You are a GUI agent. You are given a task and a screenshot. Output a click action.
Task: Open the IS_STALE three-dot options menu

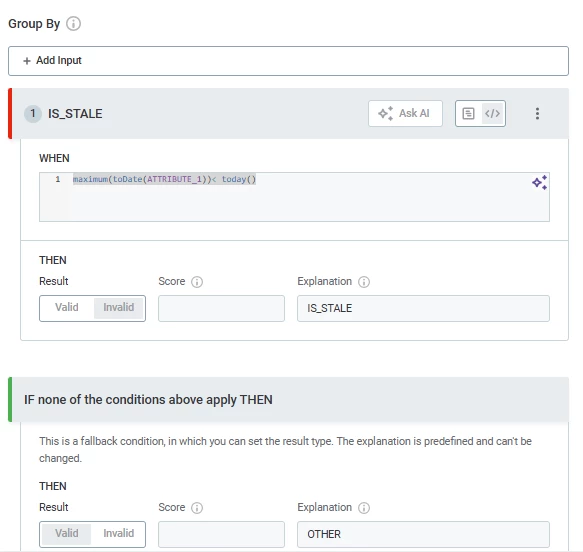[537, 113]
